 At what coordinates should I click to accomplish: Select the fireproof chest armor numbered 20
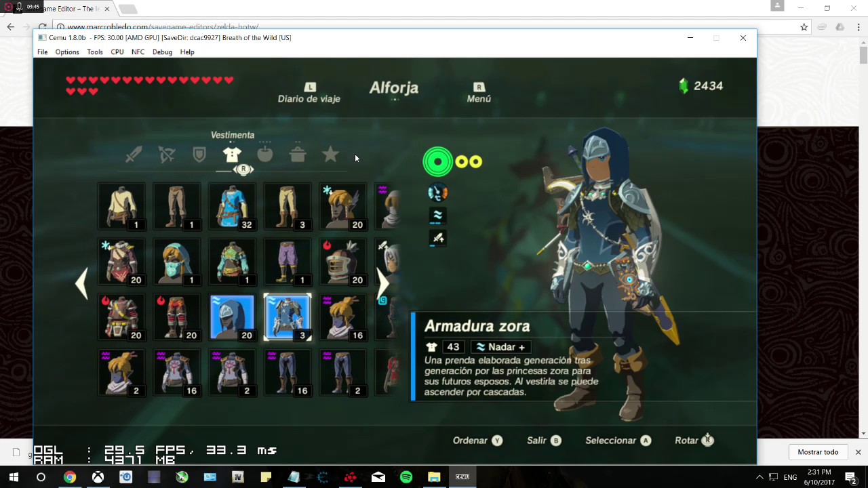[x=121, y=317]
